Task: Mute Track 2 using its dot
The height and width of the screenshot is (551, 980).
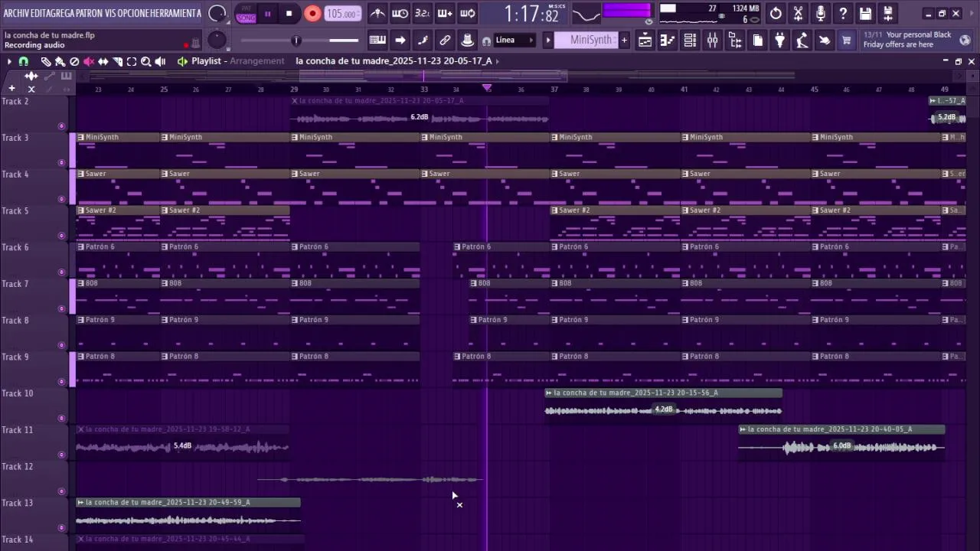Action: coord(61,126)
